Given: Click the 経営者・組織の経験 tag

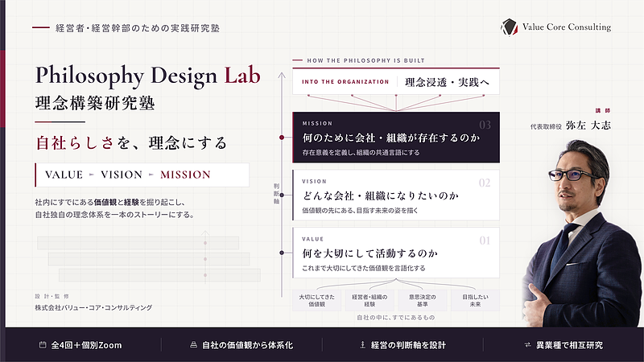Looking at the screenshot, I should pyautogui.click(x=369, y=300).
